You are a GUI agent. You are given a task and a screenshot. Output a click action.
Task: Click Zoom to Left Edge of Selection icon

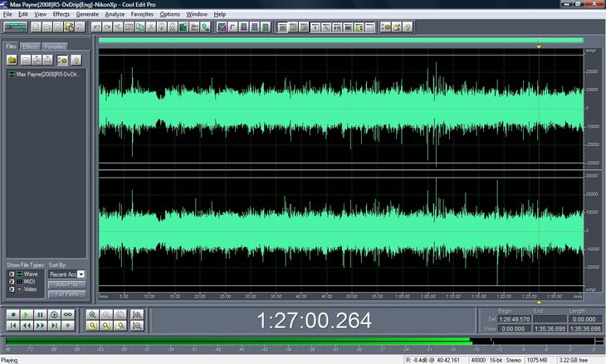[106, 326]
